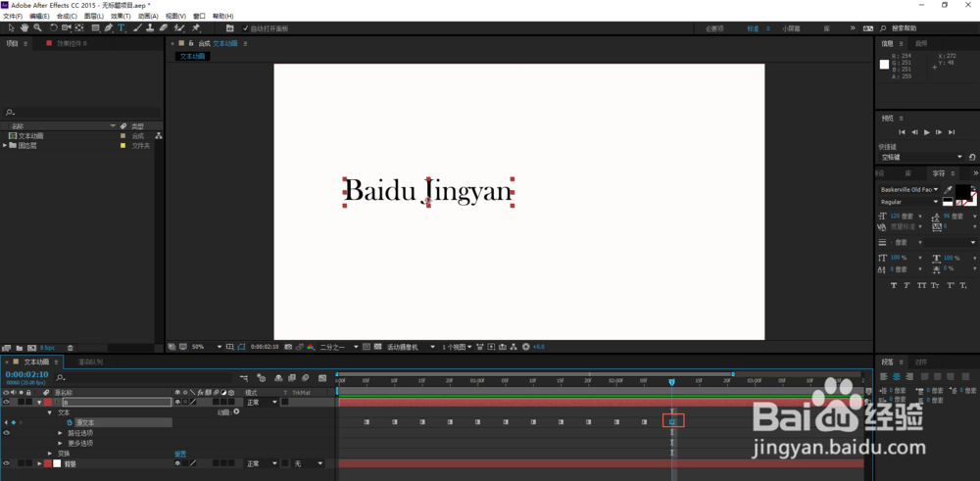Click the composition mini-flowchart icon in timeline
The height and width of the screenshot is (481, 980).
[x=244, y=378]
